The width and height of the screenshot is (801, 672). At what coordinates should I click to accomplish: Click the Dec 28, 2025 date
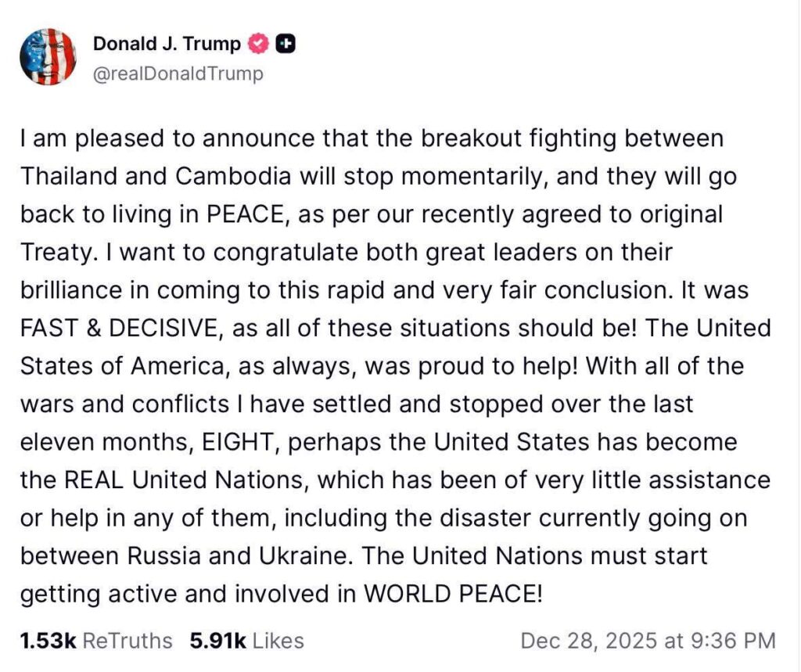point(589,641)
